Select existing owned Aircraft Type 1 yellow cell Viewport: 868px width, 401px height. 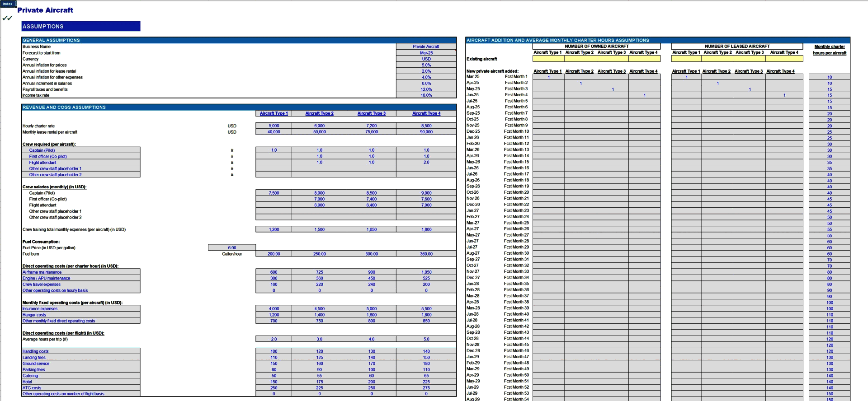point(548,59)
